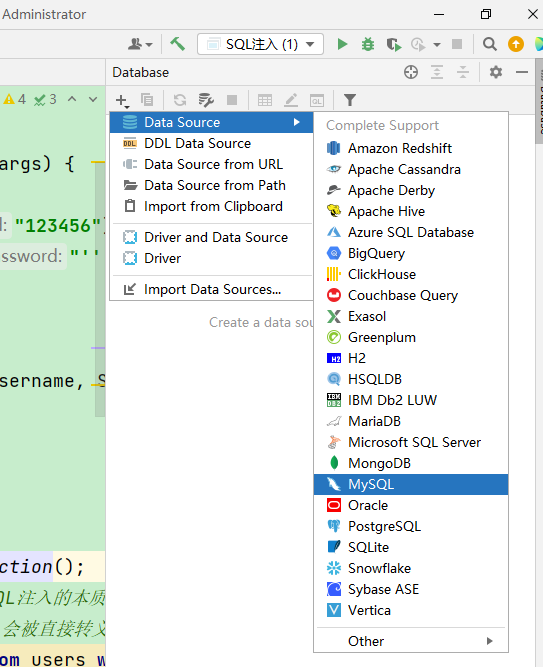
Task: Click the Filter funnel icon in the Database toolbar
Action: (350, 100)
